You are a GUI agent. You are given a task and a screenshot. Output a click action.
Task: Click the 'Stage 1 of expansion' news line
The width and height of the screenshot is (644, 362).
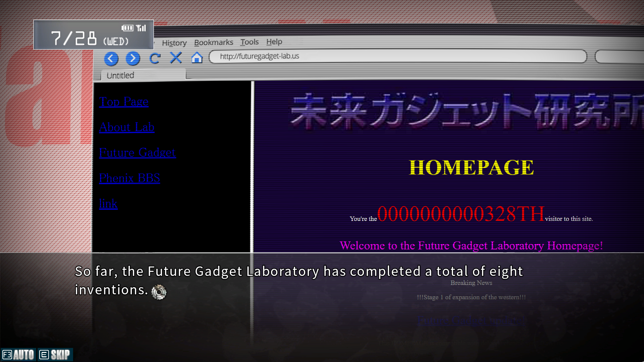point(471,297)
